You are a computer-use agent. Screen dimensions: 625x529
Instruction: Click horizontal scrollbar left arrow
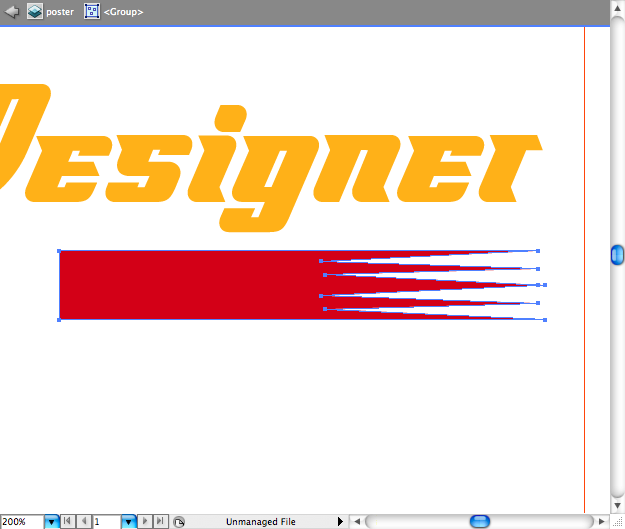coord(357,521)
